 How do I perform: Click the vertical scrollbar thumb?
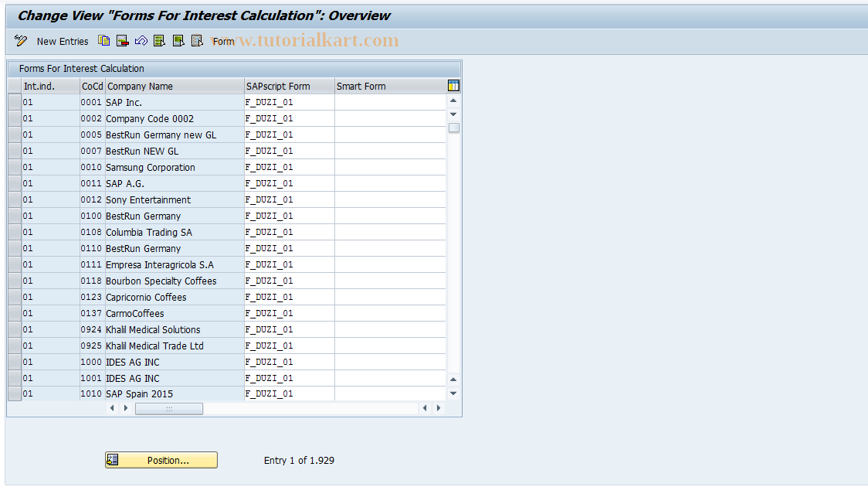coord(453,128)
